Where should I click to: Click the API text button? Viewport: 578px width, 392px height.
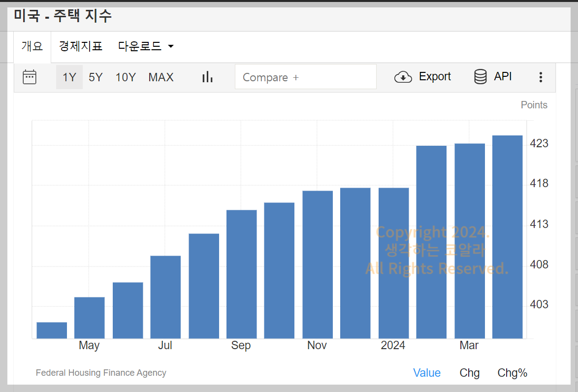503,76
